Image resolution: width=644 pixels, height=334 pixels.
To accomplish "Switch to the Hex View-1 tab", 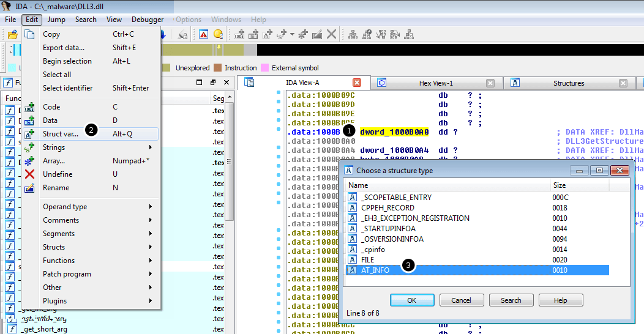I will (x=435, y=83).
